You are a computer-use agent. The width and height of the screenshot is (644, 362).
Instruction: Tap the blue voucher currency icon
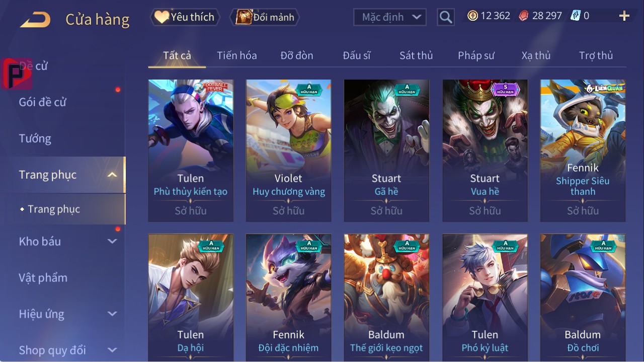click(x=575, y=16)
